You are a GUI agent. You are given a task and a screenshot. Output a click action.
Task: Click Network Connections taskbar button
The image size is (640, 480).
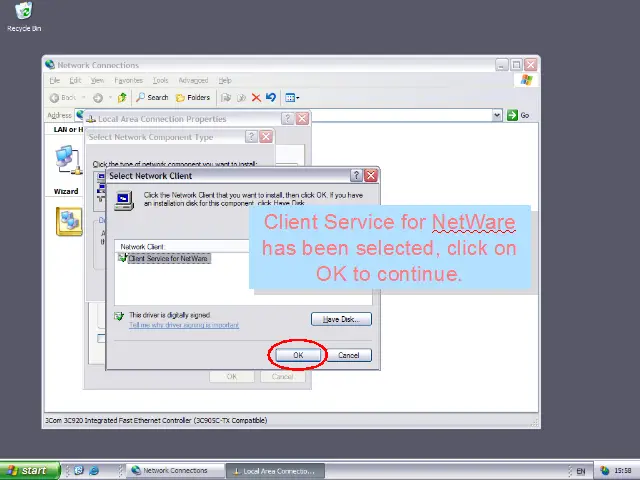tap(176, 471)
